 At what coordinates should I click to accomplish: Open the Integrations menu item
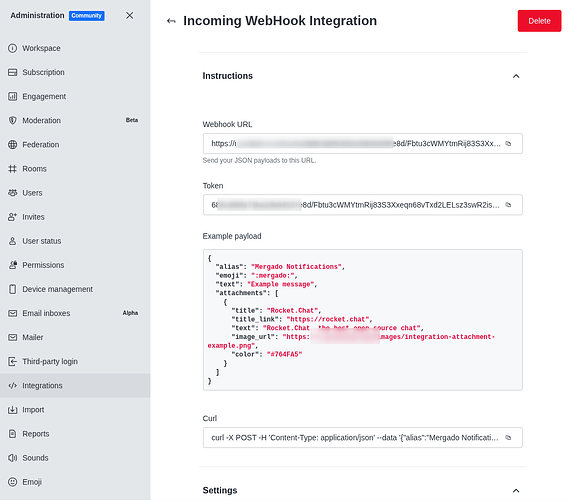pyautogui.click(x=75, y=386)
